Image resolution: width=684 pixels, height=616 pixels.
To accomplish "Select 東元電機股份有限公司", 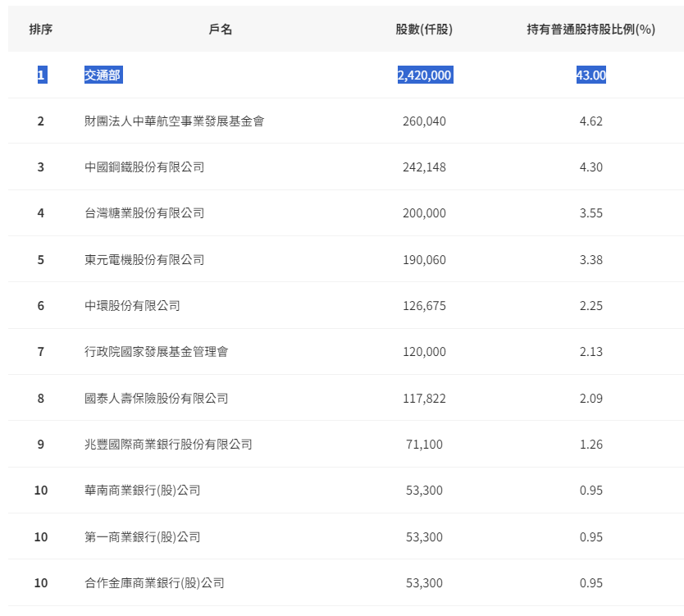I will (x=144, y=259).
